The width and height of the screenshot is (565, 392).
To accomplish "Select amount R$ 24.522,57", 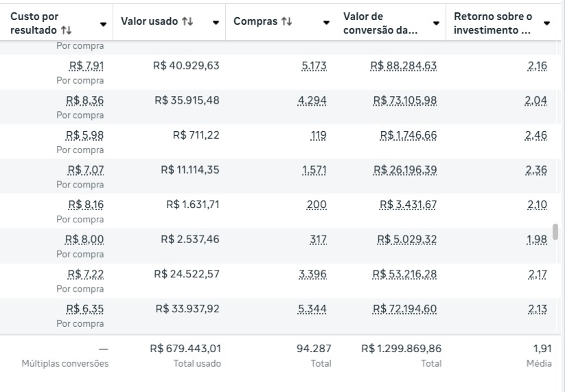I will (187, 274).
